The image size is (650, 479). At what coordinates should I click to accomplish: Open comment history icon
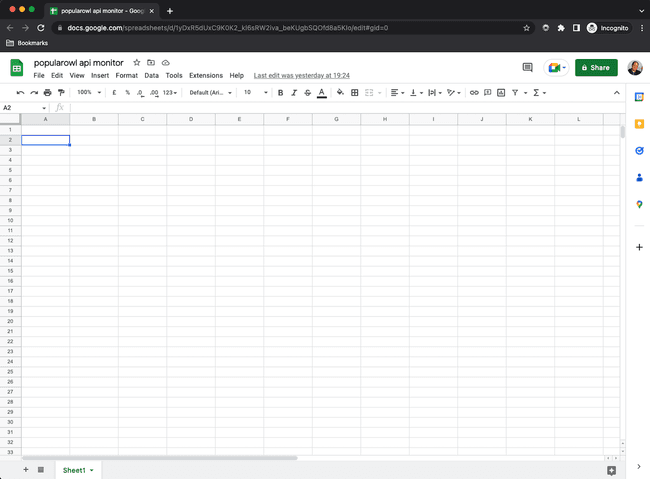[527, 67]
